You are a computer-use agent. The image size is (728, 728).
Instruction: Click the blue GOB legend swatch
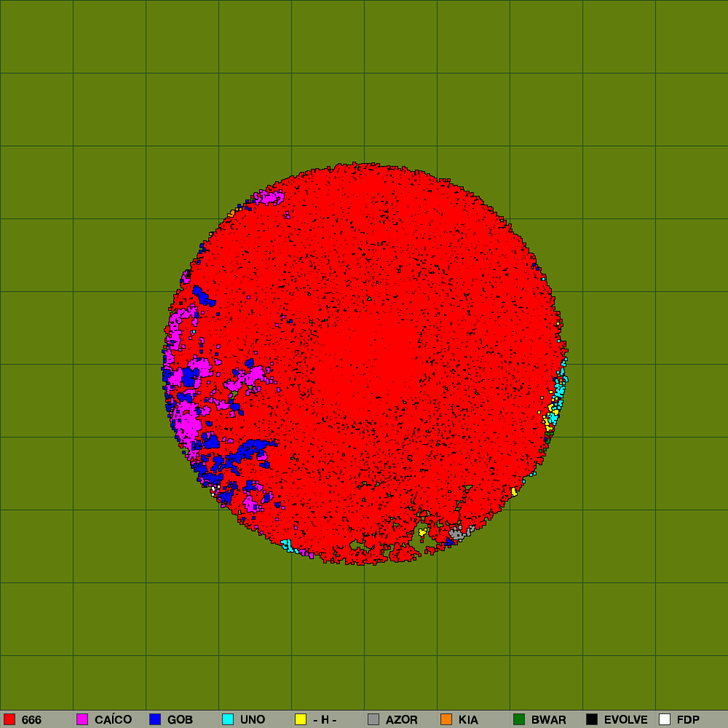[x=155, y=719]
